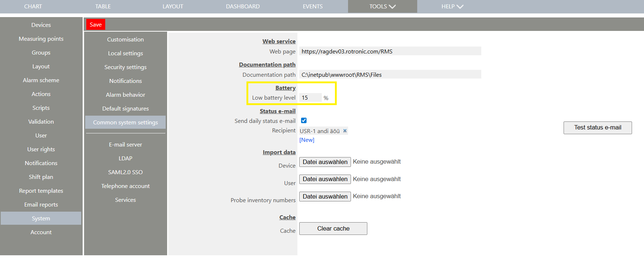Click the Documentation path field
The image size is (644, 264).
click(390, 74)
